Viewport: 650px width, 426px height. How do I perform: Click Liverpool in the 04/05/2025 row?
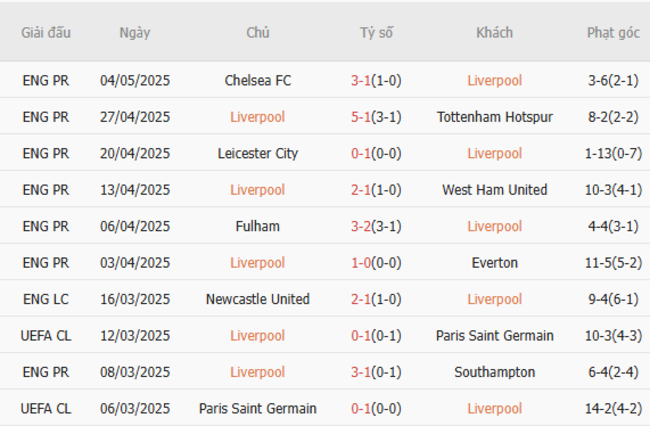click(x=494, y=80)
